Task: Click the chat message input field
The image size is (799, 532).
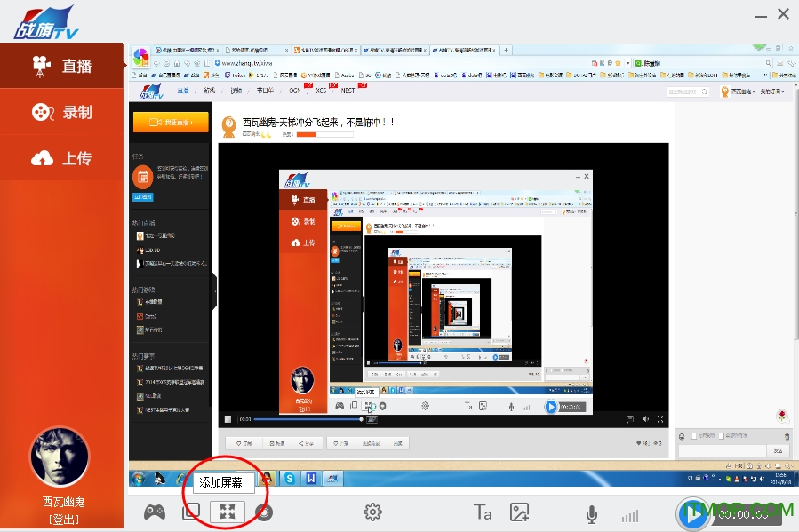Action: coord(723,450)
